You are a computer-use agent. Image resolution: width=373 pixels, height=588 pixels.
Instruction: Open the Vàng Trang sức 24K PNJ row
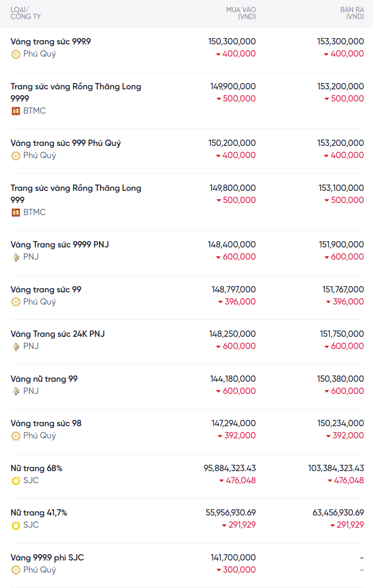pyautogui.click(x=58, y=334)
